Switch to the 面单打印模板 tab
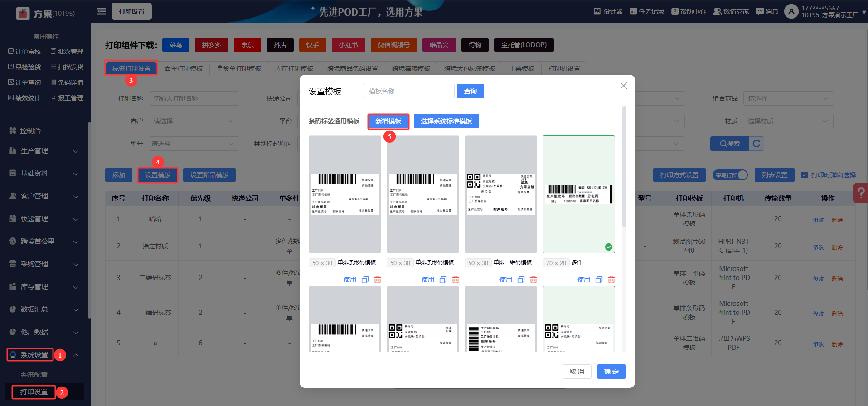The image size is (868, 406). [184, 68]
